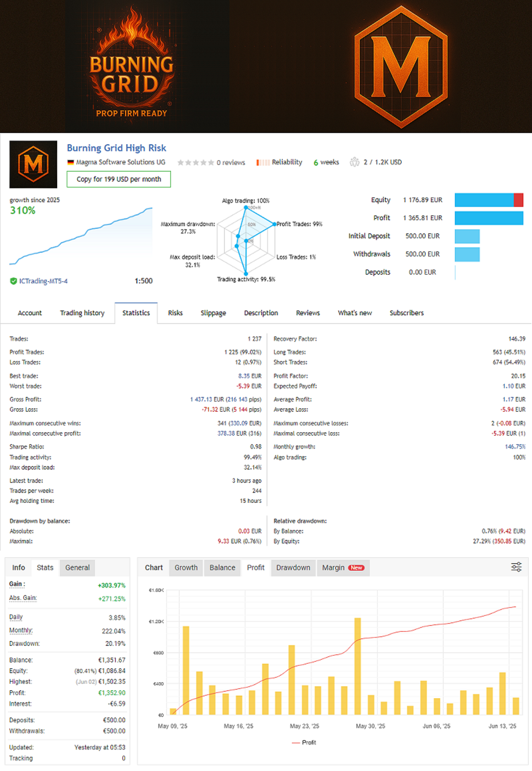Open the Reviews tab
Viewport: 532px width, 771px height.
pos(308,313)
